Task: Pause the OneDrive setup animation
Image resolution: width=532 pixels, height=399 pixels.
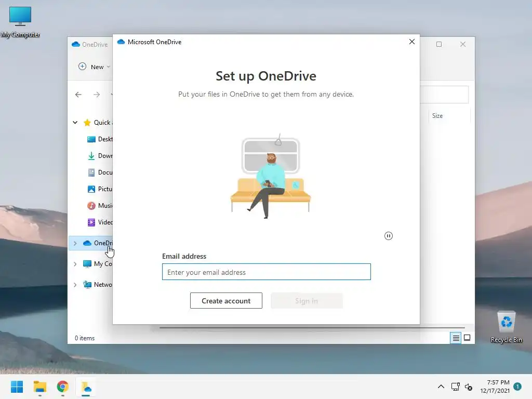Action: (389, 236)
